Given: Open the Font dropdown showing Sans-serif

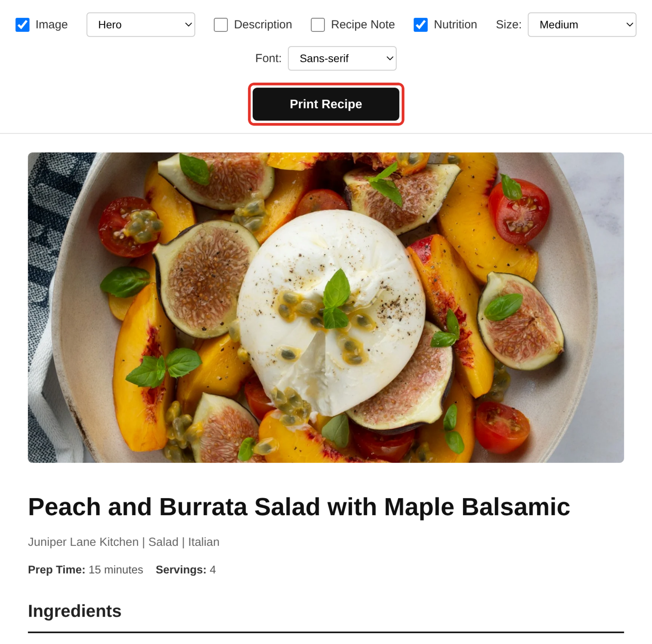Looking at the screenshot, I should 342,58.
